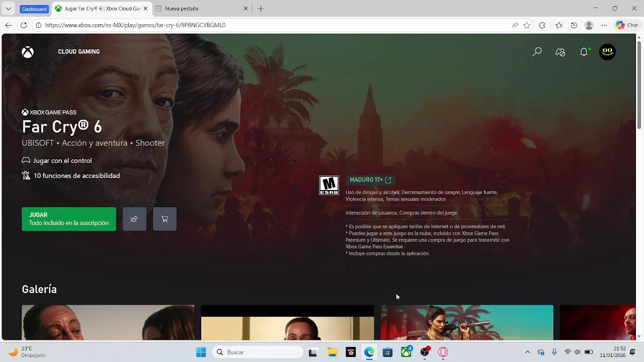Close the Nueva pestaña tab
Viewport: 644px width, 362px height.
[x=246, y=9]
